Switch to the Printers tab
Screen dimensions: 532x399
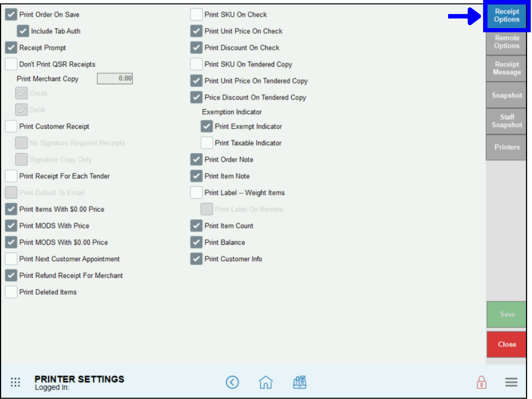tap(506, 147)
